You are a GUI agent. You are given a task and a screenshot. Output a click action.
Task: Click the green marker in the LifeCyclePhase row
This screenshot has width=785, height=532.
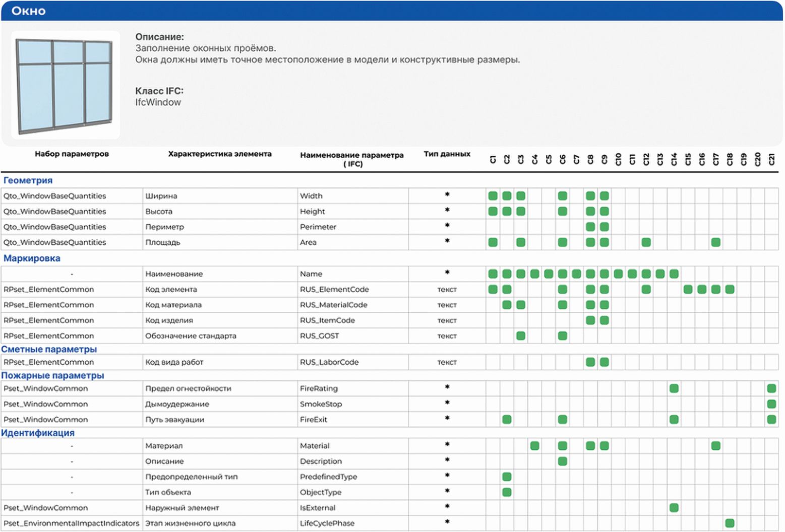click(x=730, y=523)
